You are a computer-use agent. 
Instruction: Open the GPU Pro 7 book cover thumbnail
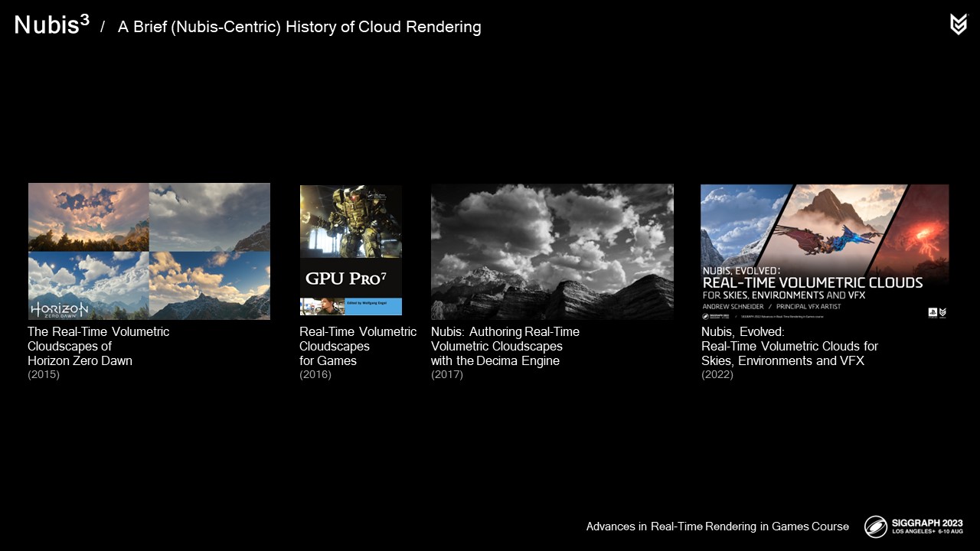(x=351, y=250)
